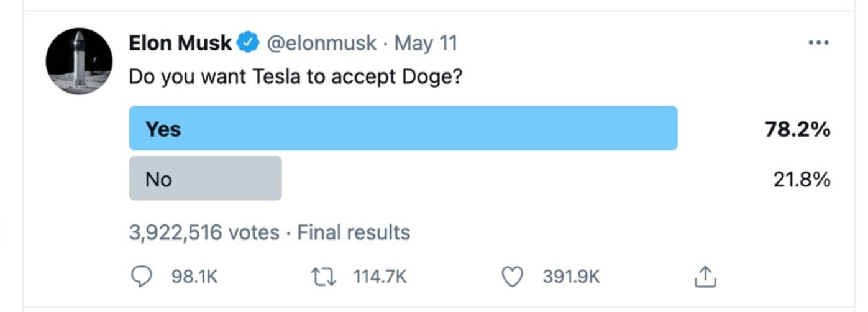
Task: Like the tweet with the heart icon
Action: pyautogui.click(x=513, y=277)
